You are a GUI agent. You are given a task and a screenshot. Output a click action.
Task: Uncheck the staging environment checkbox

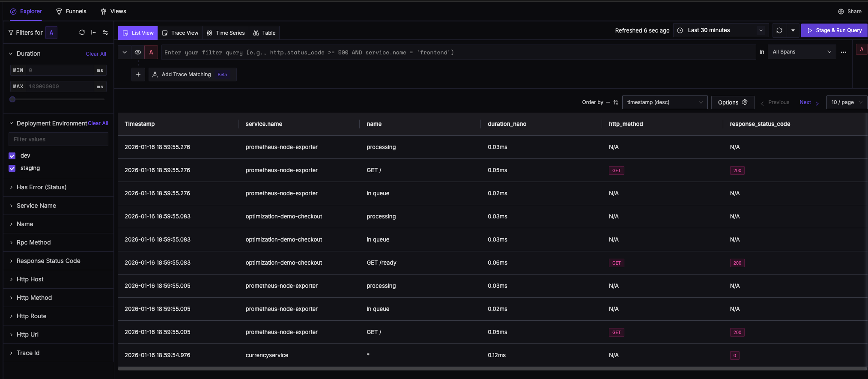pyautogui.click(x=12, y=168)
